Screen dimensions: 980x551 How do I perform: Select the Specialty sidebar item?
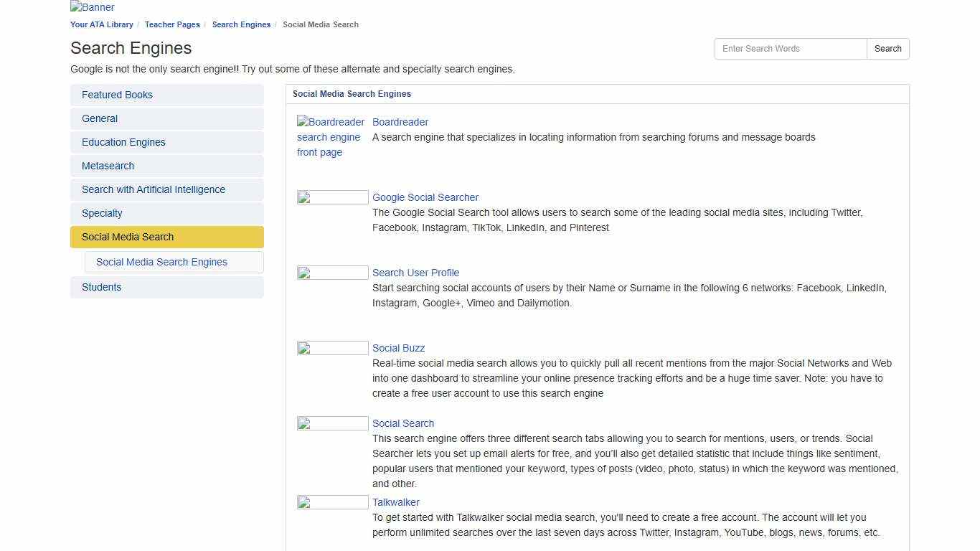(102, 213)
